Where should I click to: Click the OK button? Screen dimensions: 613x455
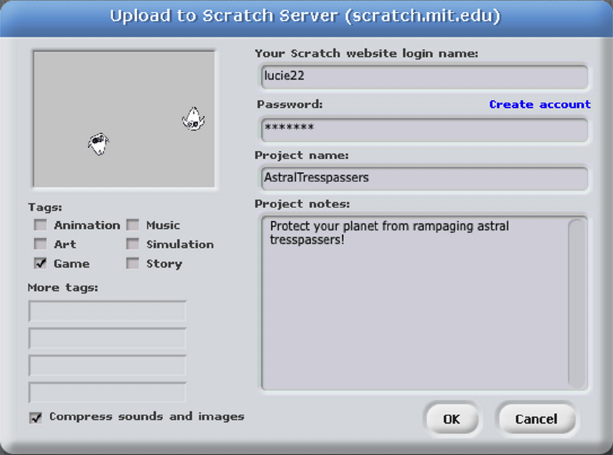[452, 419]
